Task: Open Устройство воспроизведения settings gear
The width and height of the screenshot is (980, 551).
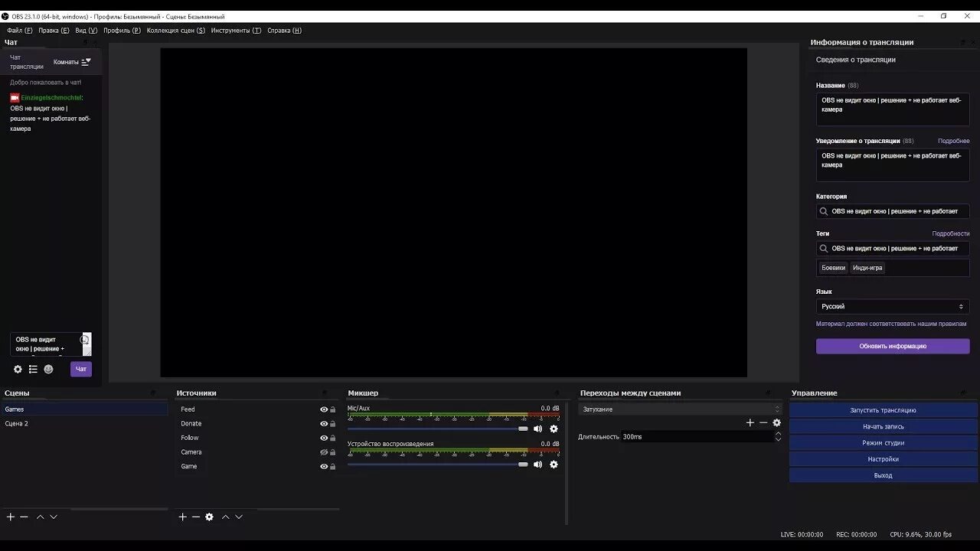Action: [554, 465]
